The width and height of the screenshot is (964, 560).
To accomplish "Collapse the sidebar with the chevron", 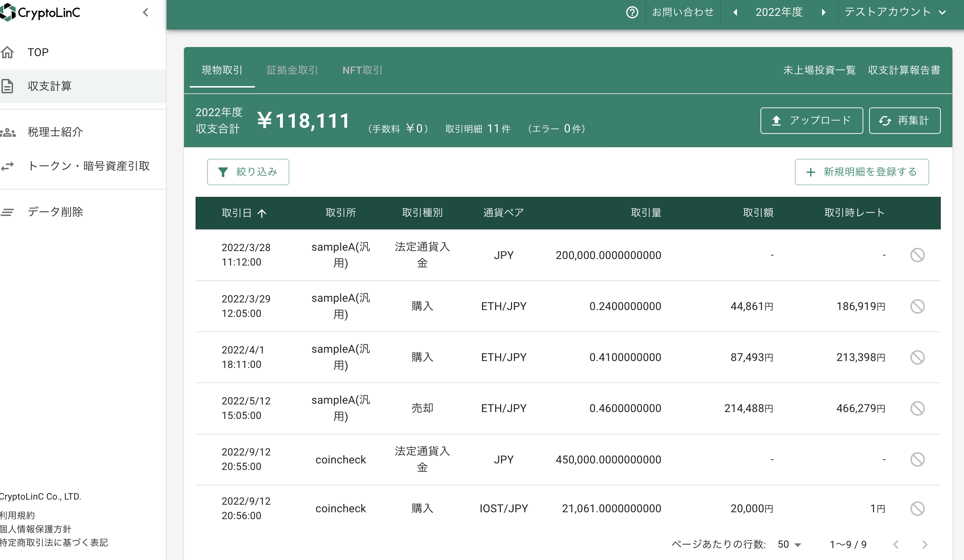I will pyautogui.click(x=146, y=12).
